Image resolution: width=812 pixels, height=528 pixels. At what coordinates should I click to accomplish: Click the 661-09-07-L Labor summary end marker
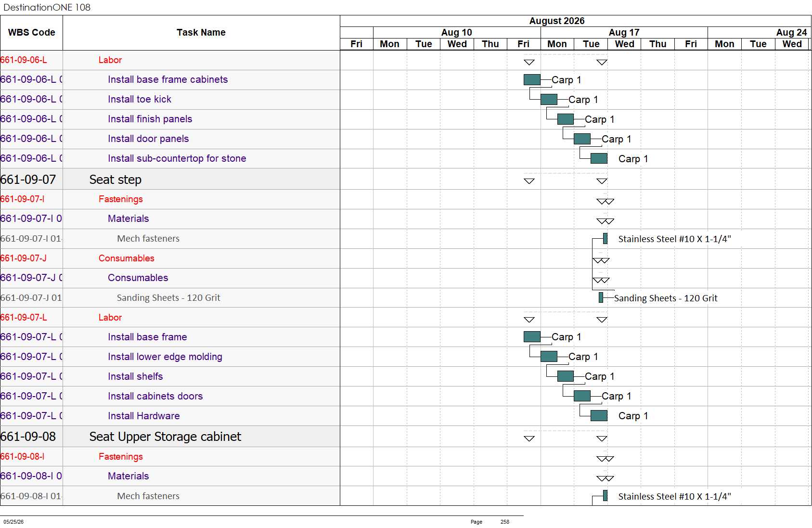point(602,320)
